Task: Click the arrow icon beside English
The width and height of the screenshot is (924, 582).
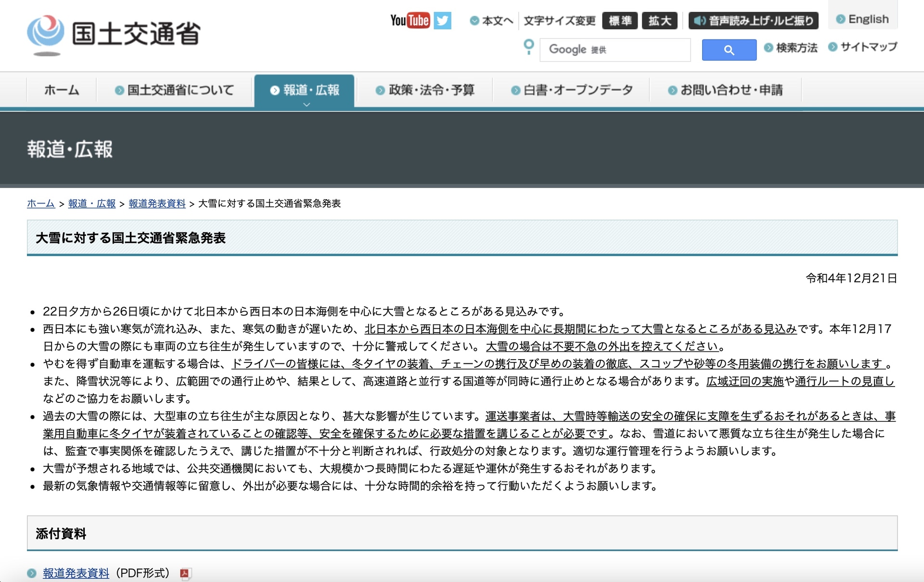Action: (x=840, y=19)
